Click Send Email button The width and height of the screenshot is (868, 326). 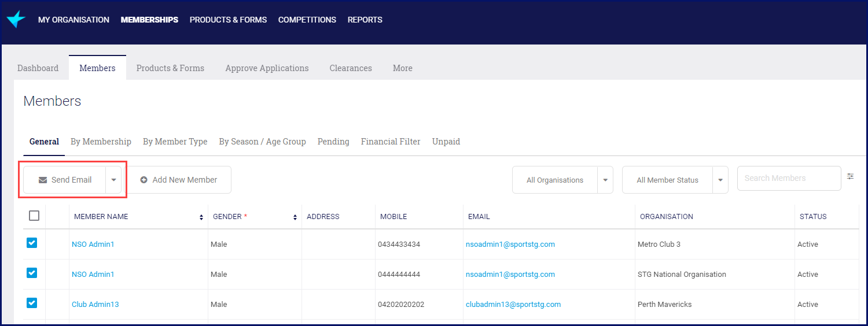coord(65,180)
